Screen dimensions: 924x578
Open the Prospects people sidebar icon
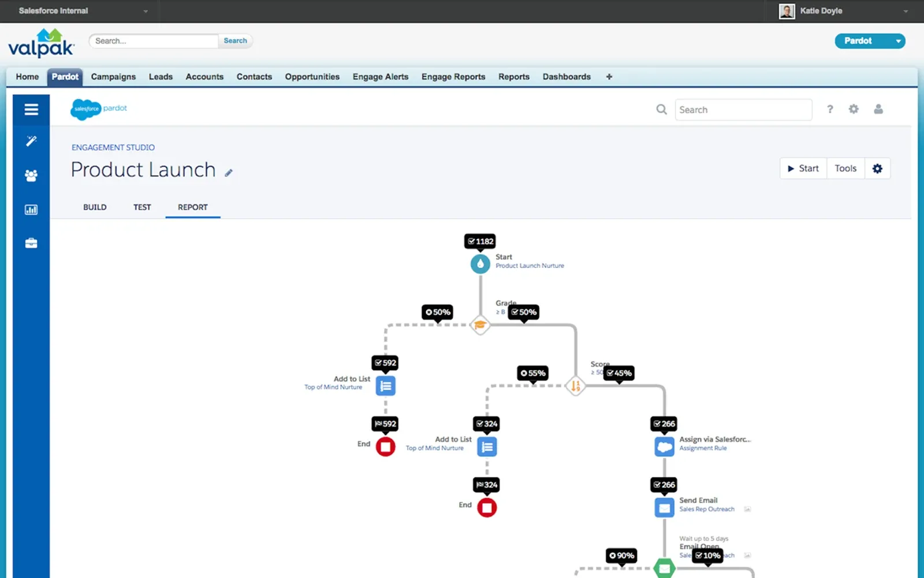[x=31, y=176]
